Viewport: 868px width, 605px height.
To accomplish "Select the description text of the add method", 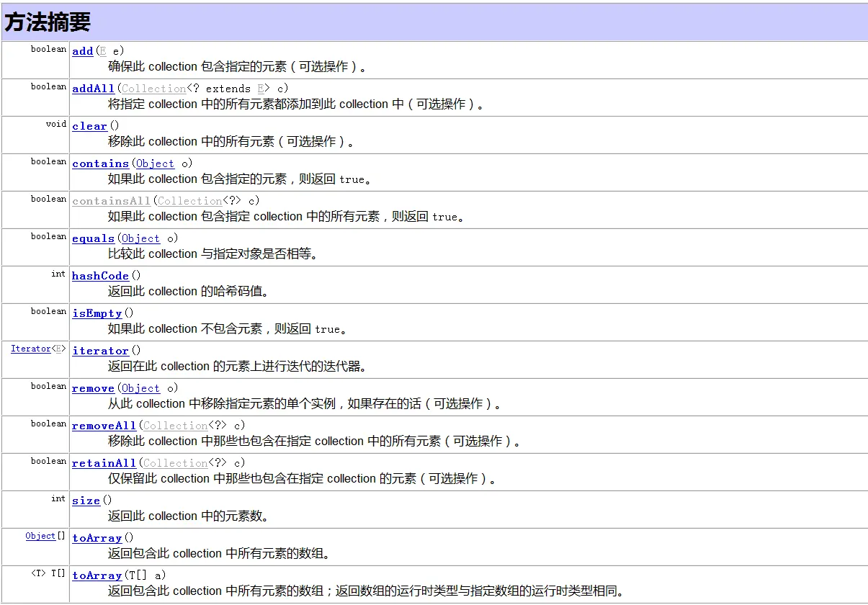I will tap(238, 67).
